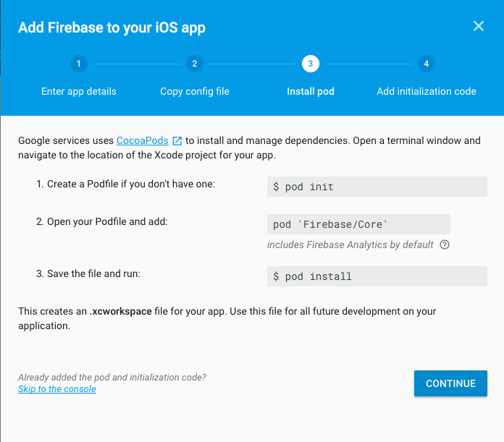Click external link icon beside CocoaPods
The width and height of the screenshot is (504, 442).
click(177, 140)
